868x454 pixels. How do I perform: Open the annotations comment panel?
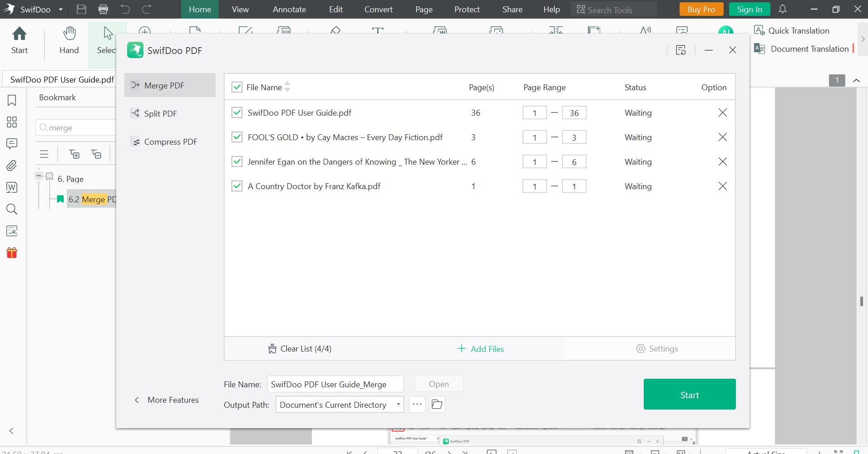11,144
